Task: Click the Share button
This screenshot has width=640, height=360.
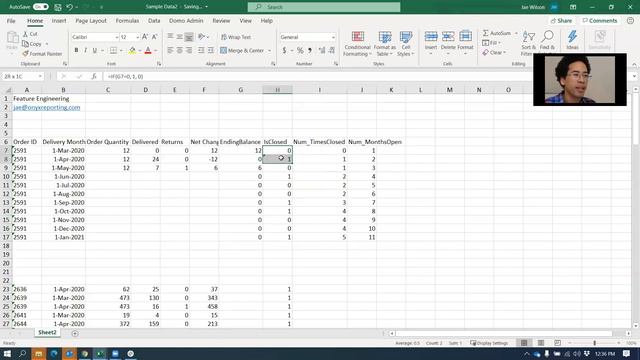Action: (561, 20)
